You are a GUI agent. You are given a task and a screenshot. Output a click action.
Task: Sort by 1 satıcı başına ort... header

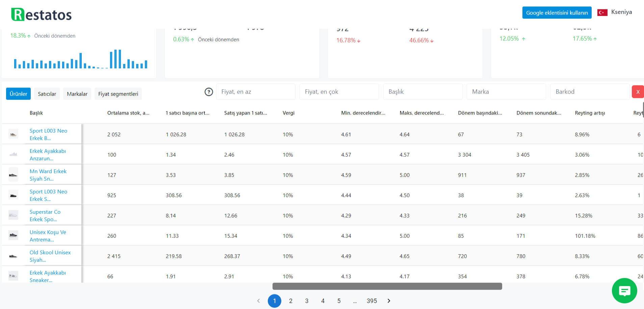187,113
